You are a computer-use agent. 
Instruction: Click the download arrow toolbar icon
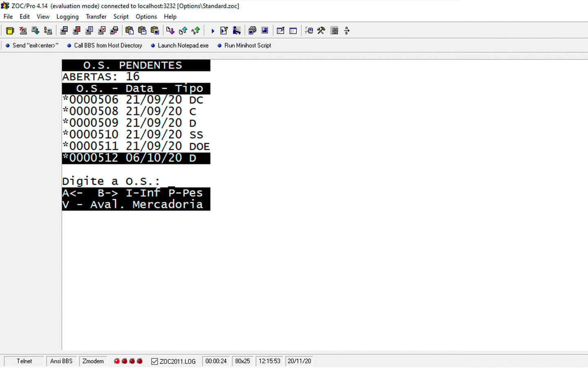[170, 31]
